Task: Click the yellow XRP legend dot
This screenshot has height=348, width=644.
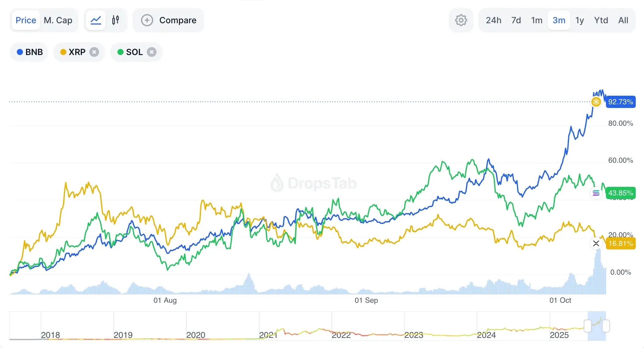Action: (63, 52)
